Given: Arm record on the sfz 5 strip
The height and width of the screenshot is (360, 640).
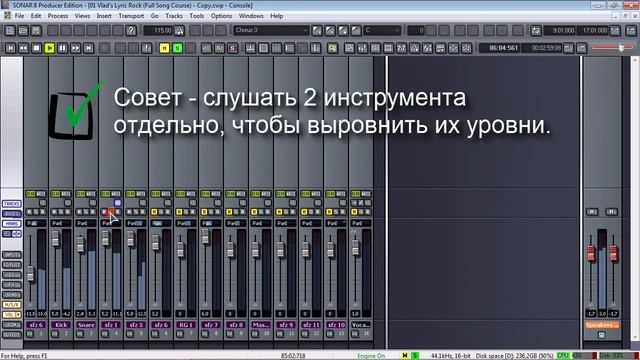Looking at the screenshot, I should click(x=143, y=212).
